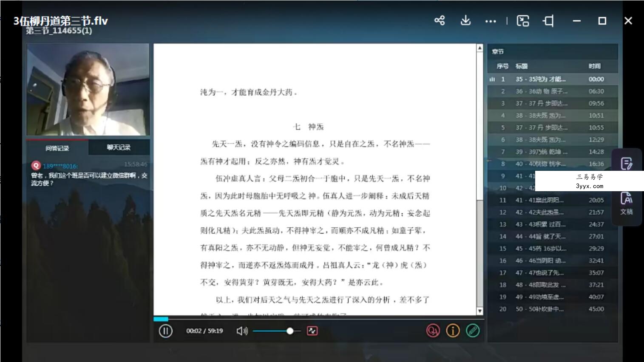This screenshot has width=644, height=362.
Task: Adjust the volume slider handle
Action: [x=290, y=331]
